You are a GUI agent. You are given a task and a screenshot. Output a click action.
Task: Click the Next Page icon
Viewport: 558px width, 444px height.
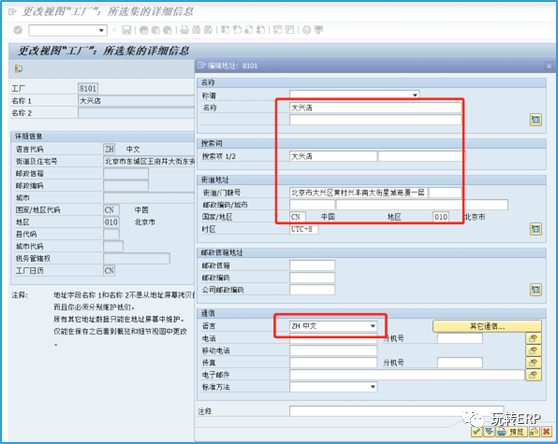click(x=249, y=30)
